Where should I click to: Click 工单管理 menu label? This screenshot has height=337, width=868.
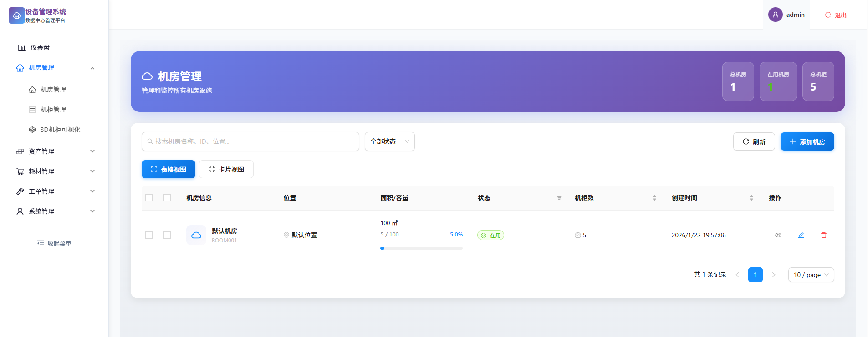(41, 191)
